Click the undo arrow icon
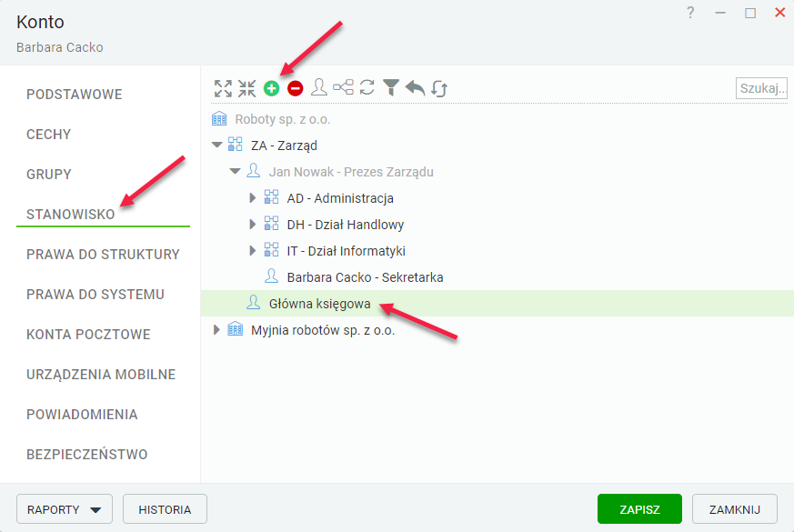Viewport: 794px width, 532px height. [416, 88]
